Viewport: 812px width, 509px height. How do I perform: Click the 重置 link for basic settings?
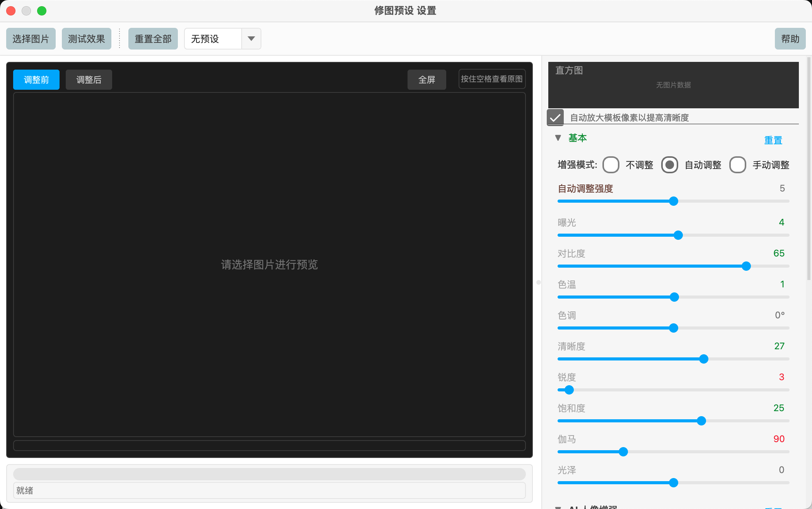point(773,140)
